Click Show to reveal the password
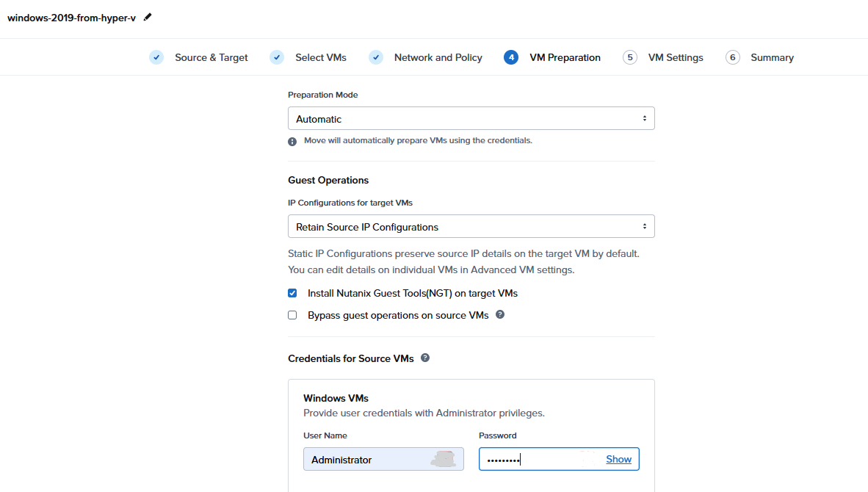This screenshot has height=492, width=868. 618,459
